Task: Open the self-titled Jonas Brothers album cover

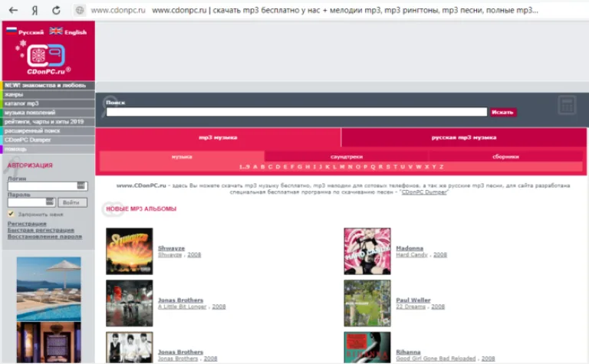Action: point(129,347)
